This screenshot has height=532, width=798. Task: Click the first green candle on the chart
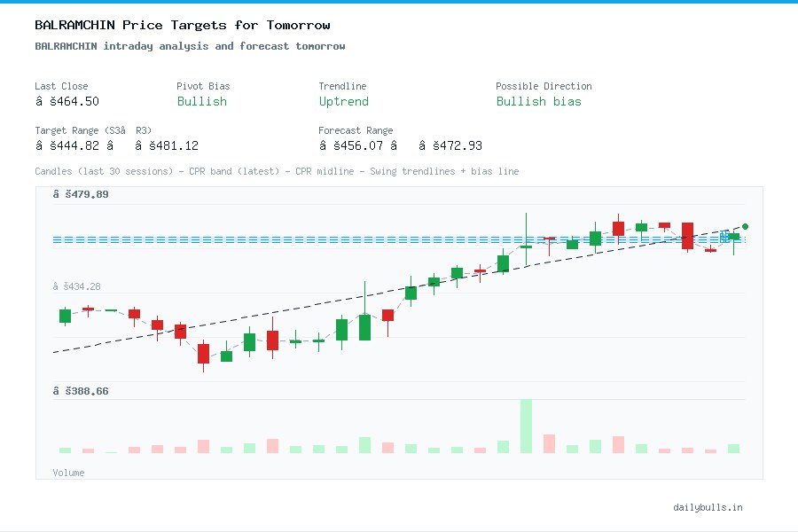coord(64,315)
